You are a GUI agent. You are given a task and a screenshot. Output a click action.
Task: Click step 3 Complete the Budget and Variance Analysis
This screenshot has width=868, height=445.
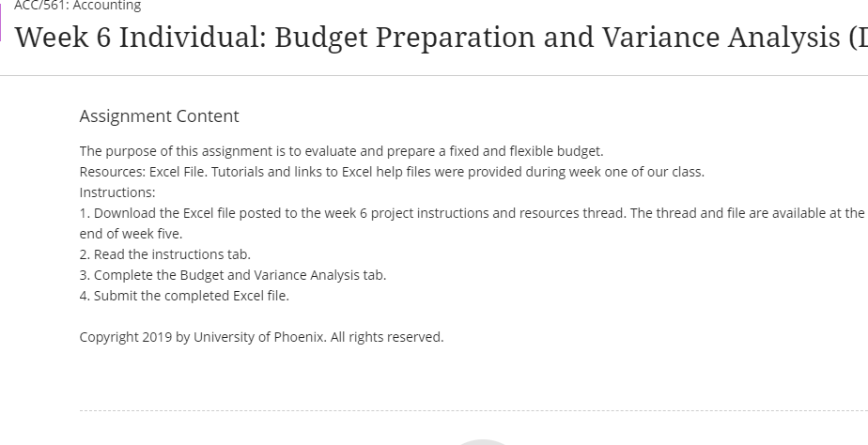(x=233, y=275)
